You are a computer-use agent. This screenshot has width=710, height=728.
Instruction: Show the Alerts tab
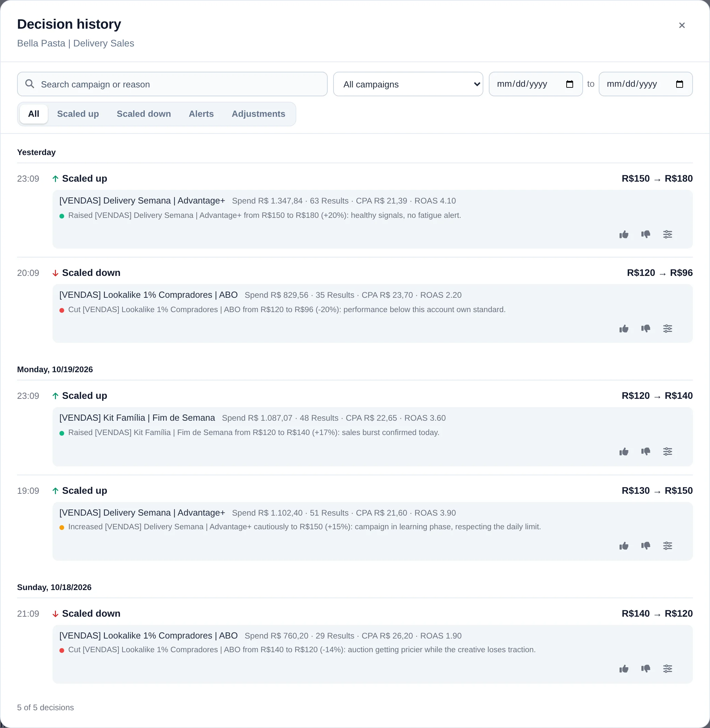tap(201, 114)
